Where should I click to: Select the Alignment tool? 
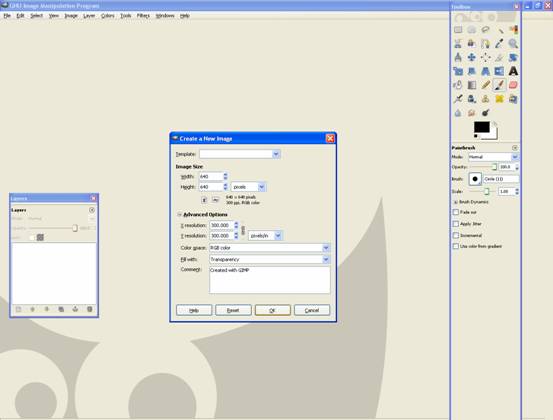click(x=486, y=57)
